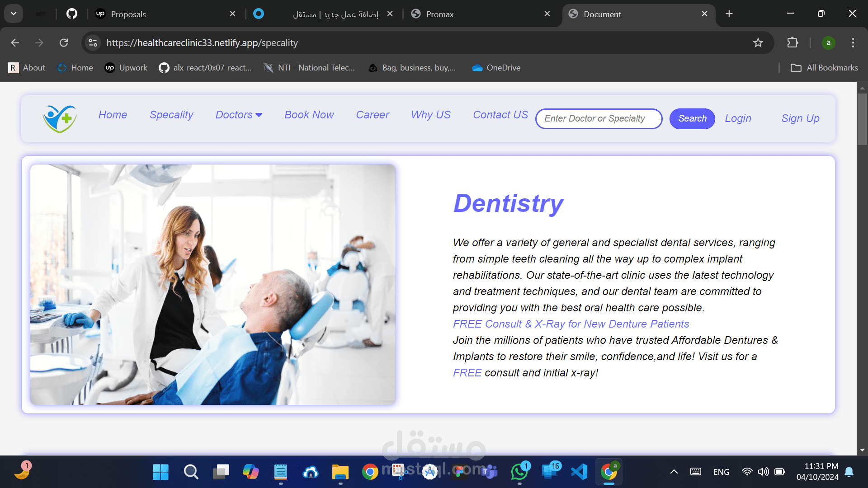Open the Wi-Fi network tray icon
The image size is (868, 488).
747,472
